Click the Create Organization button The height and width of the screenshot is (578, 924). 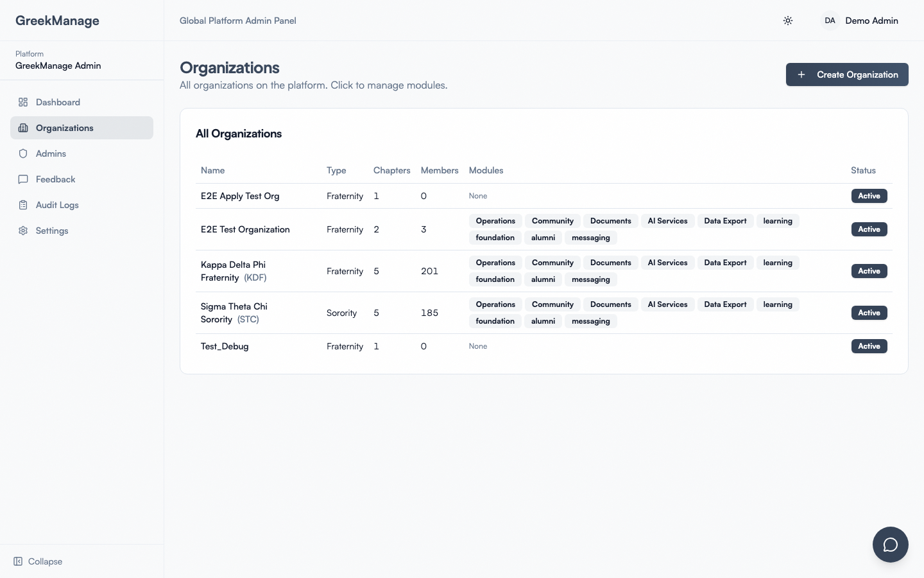coord(846,74)
